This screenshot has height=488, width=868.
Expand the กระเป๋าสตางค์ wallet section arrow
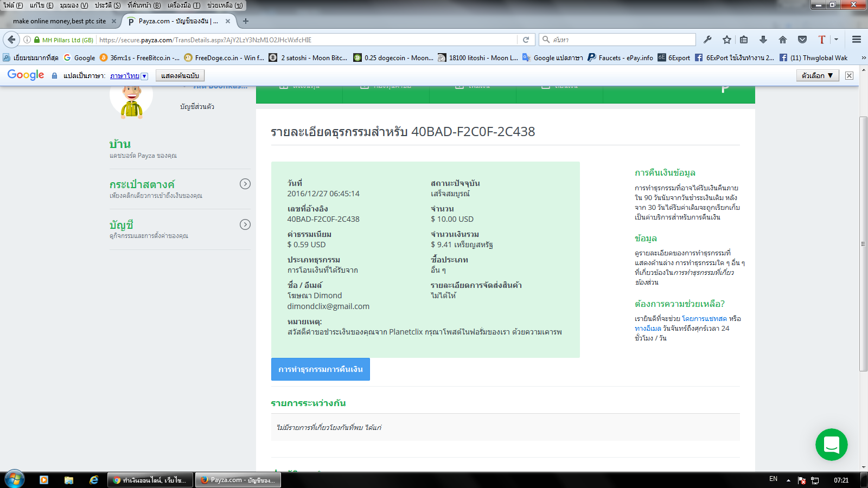[245, 184]
